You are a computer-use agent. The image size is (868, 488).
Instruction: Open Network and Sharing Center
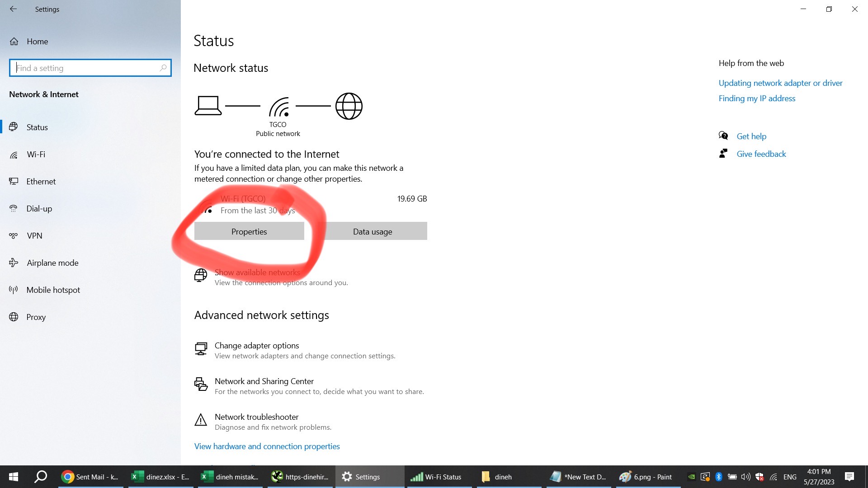(x=264, y=381)
